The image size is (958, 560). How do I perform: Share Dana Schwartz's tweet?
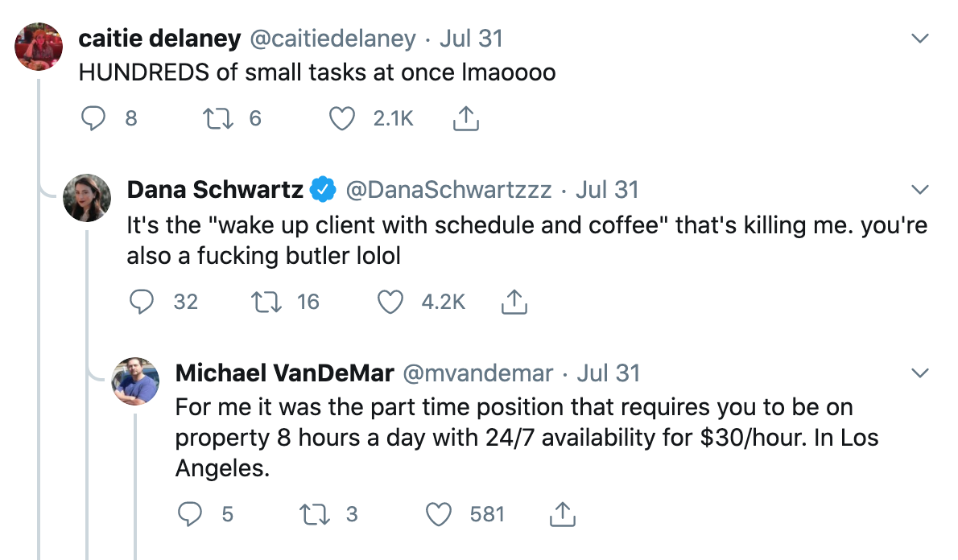click(514, 302)
